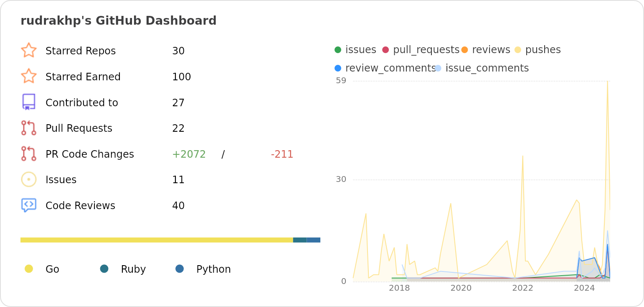Click the 2024 x-axis label
This screenshot has width=644, height=307.
coord(584,288)
